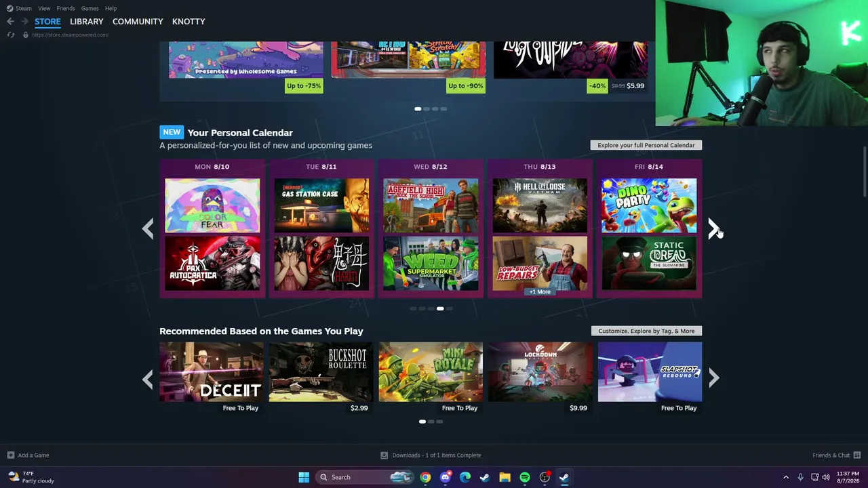
Task: Click the store URL address text
Action: point(70,35)
